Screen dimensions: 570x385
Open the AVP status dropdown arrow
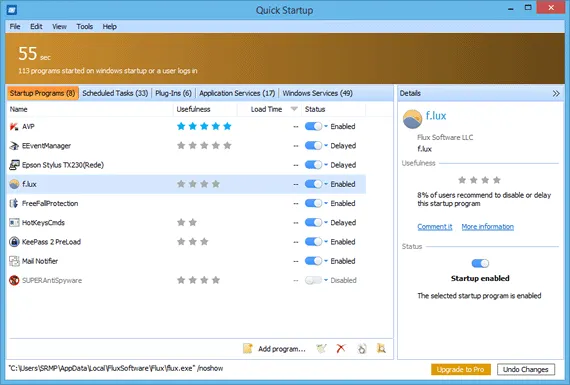[326, 127]
